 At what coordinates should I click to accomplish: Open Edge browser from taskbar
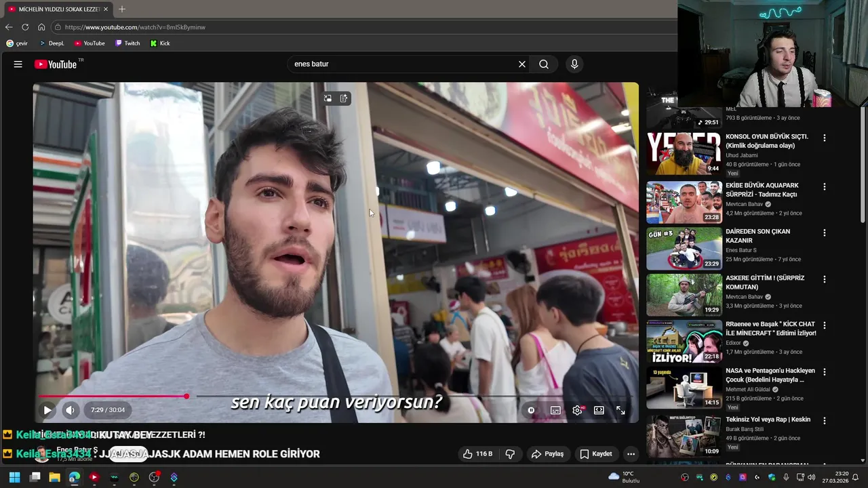pos(75,477)
